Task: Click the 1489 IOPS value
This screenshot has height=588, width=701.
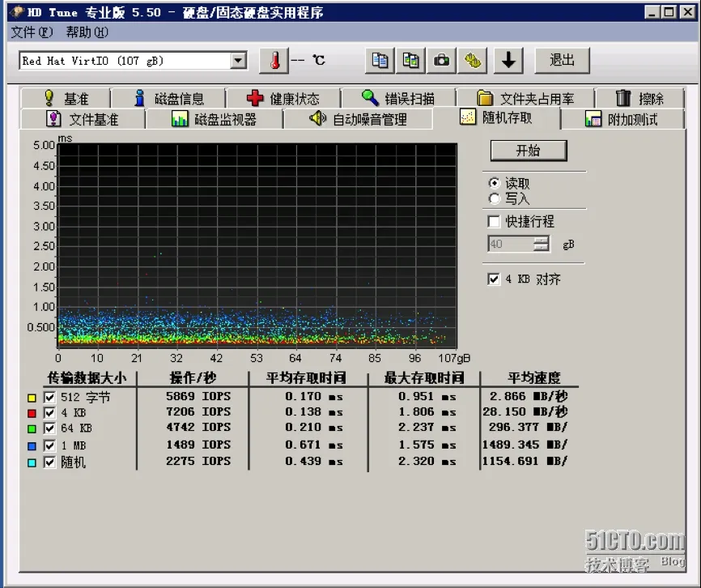Action: pyautogui.click(x=198, y=445)
